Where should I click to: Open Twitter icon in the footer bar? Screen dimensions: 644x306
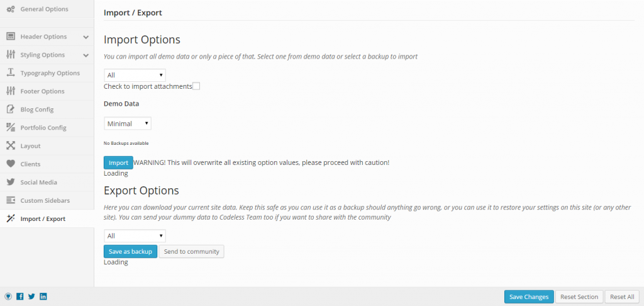(x=31, y=296)
